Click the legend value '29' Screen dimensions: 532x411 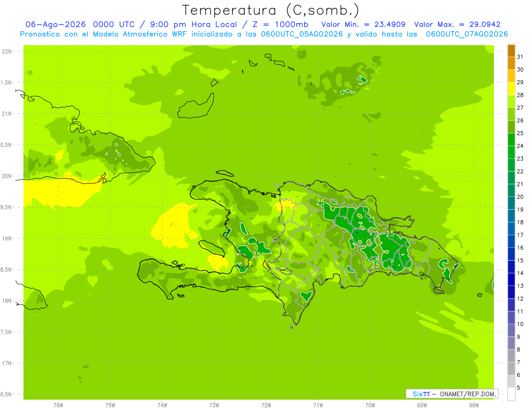(x=520, y=82)
